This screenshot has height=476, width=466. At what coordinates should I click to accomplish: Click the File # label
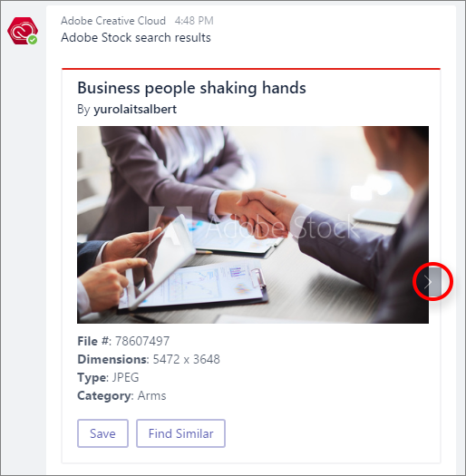pos(94,341)
